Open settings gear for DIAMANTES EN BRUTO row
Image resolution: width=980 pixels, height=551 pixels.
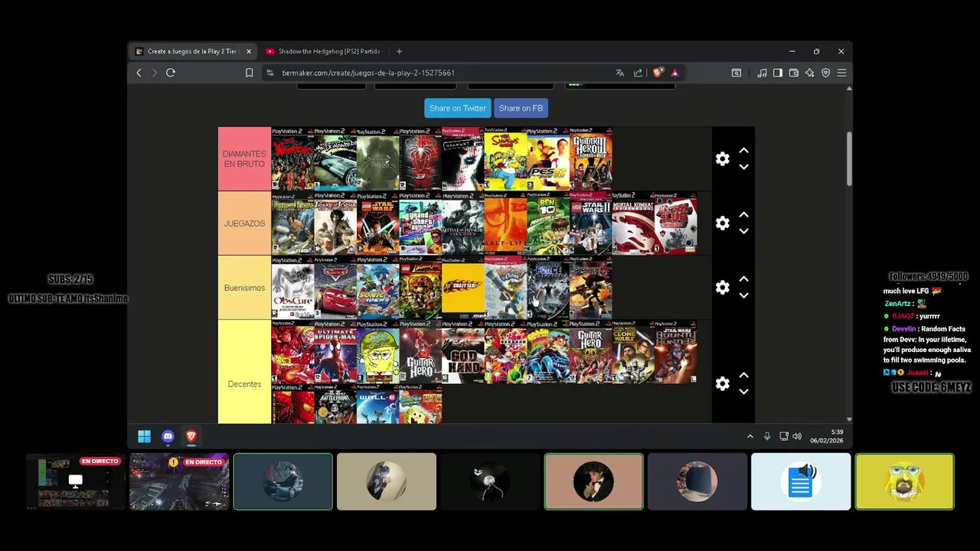tap(722, 158)
